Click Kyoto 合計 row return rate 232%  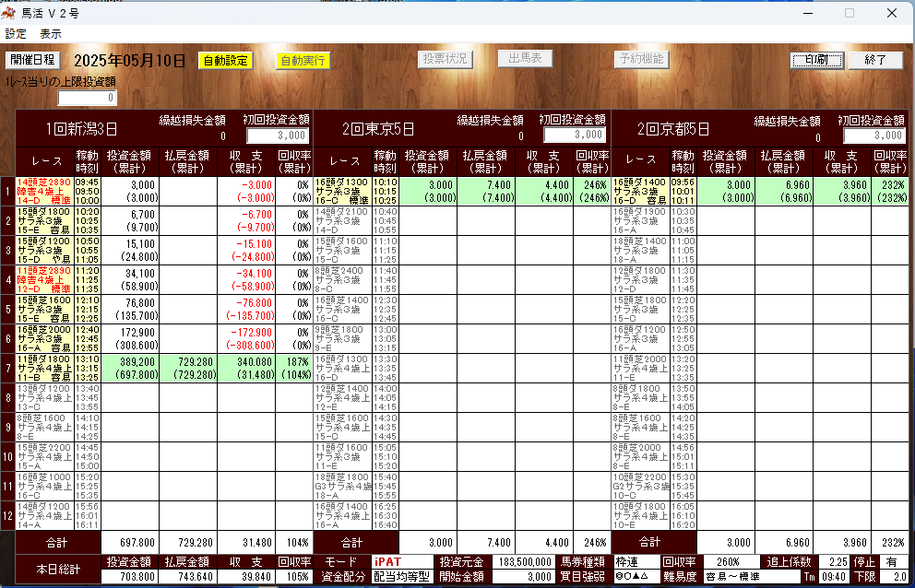point(889,543)
